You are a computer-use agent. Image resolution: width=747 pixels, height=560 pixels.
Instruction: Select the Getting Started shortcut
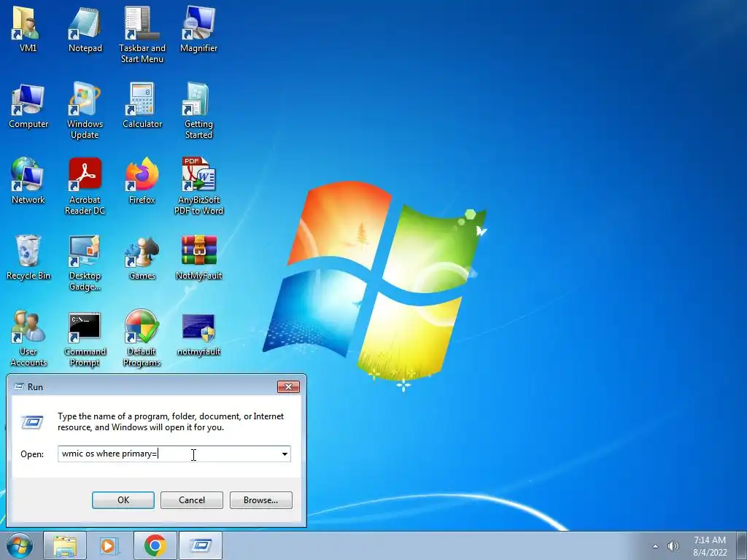pos(198,111)
